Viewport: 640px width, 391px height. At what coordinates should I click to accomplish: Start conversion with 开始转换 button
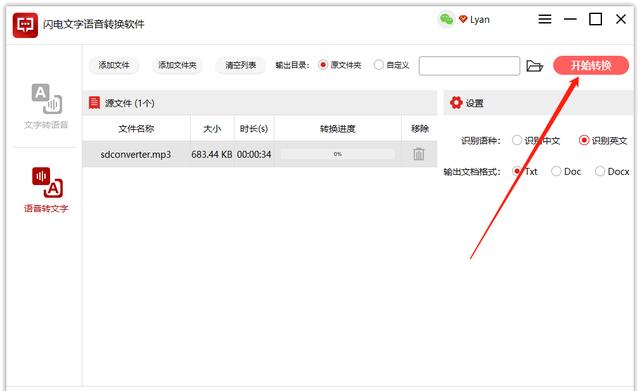point(591,65)
